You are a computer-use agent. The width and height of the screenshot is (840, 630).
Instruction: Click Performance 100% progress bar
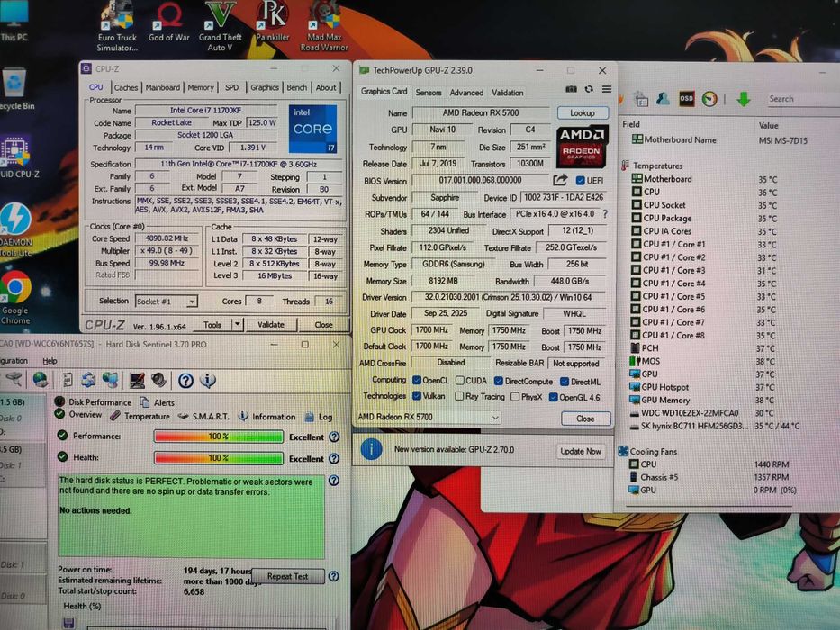(219, 436)
